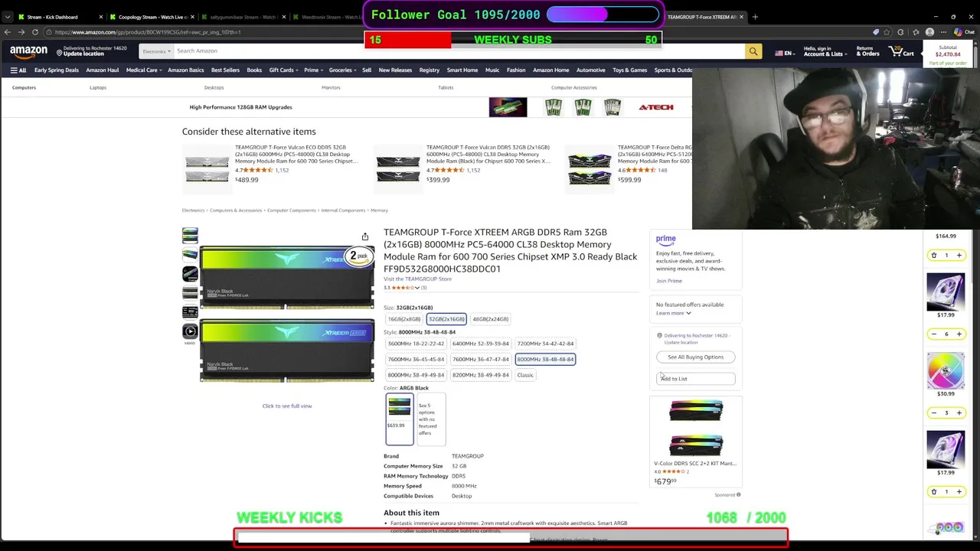Click the share icon above product image
This screenshot has width=980, height=551.
click(x=365, y=236)
